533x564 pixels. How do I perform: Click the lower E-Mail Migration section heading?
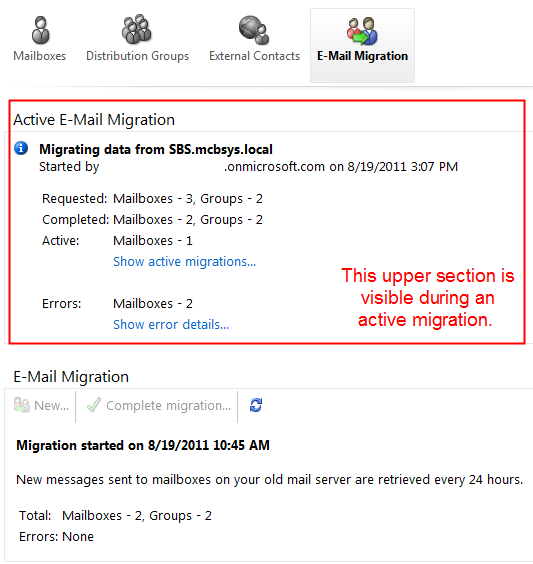click(x=71, y=377)
